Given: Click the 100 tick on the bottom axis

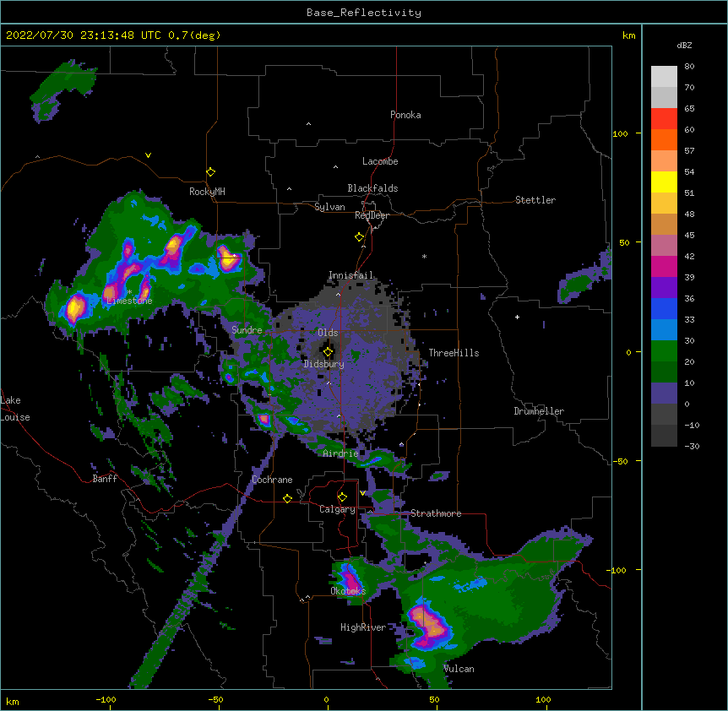Looking at the screenshot, I should pos(543,699).
